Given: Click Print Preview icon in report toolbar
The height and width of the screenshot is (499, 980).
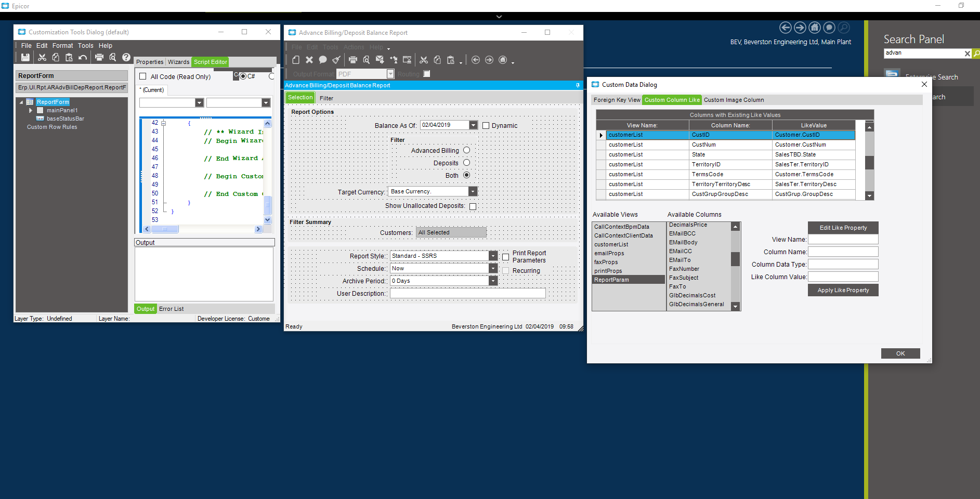Looking at the screenshot, I should [367, 60].
